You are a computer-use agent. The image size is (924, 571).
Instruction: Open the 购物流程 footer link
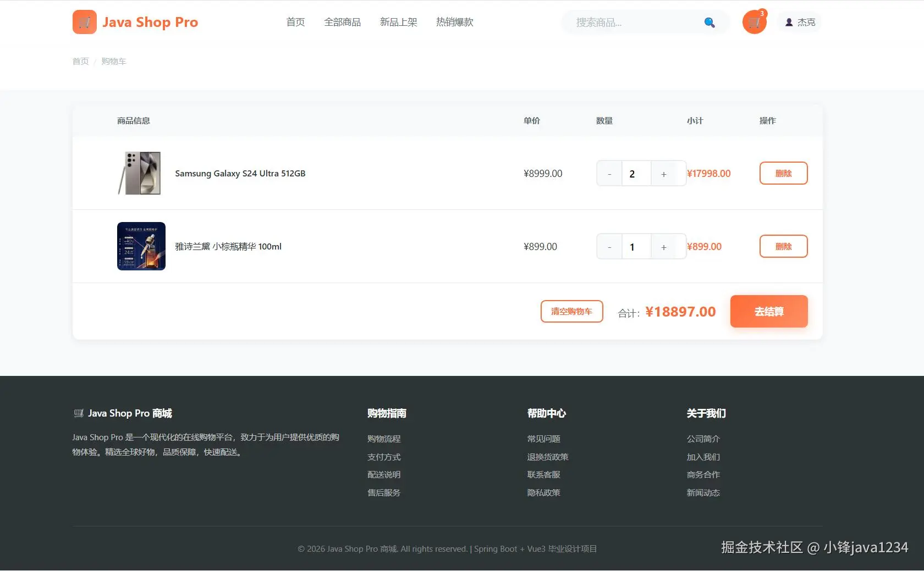click(x=384, y=439)
